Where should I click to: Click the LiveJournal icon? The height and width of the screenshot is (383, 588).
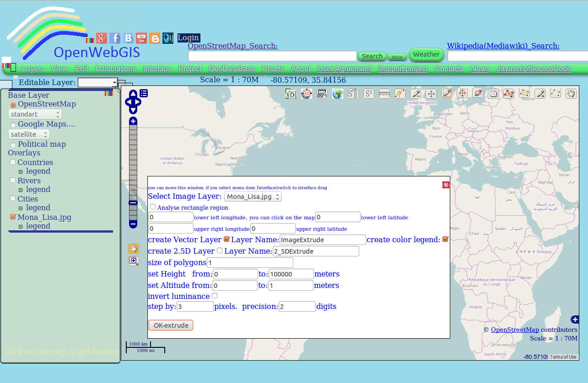coord(168,38)
